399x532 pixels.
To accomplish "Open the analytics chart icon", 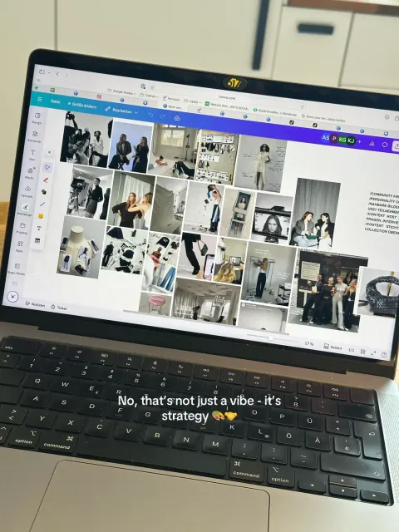I will [x=372, y=144].
